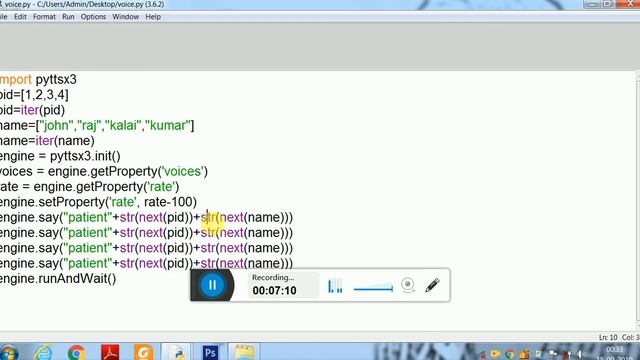Adjust the recorder volume slider
The width and height of the screenshot is (640, 360).
(373, 288)
